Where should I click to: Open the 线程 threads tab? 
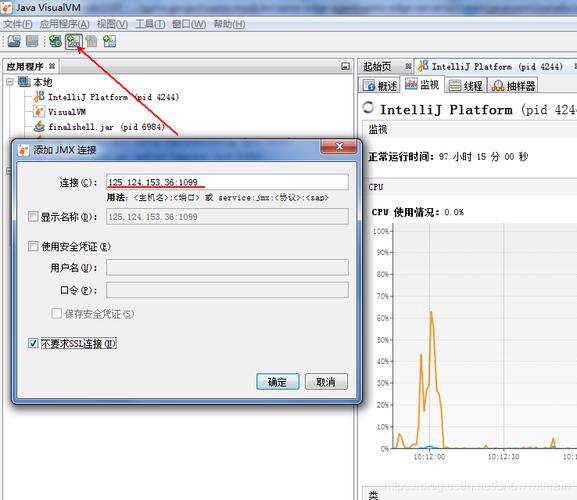[466, 86]
